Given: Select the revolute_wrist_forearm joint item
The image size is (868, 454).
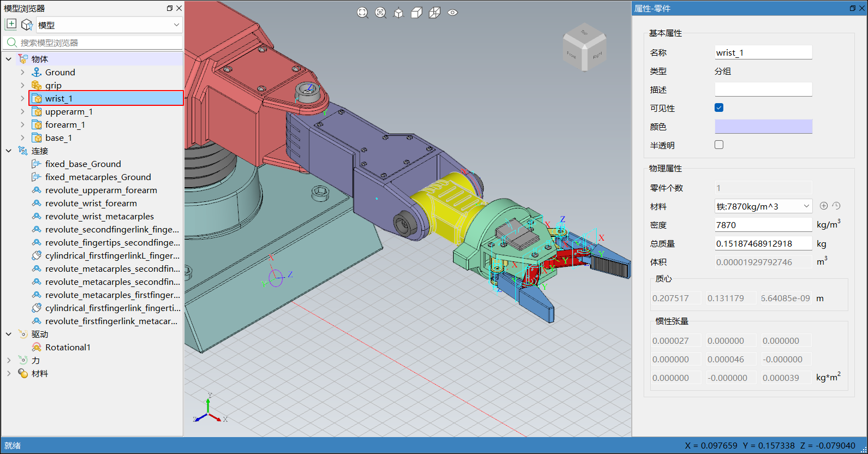Looking at the screenshot, I should click(91, 203).
